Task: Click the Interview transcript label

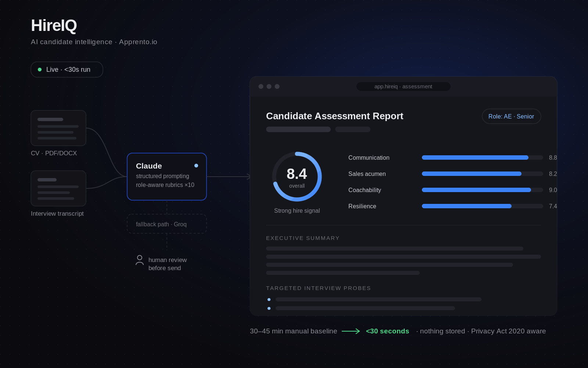Action: pos(57,213)
